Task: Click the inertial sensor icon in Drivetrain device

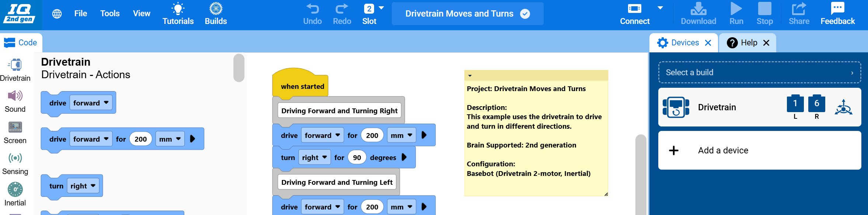Action: click(x=843, y=107)
